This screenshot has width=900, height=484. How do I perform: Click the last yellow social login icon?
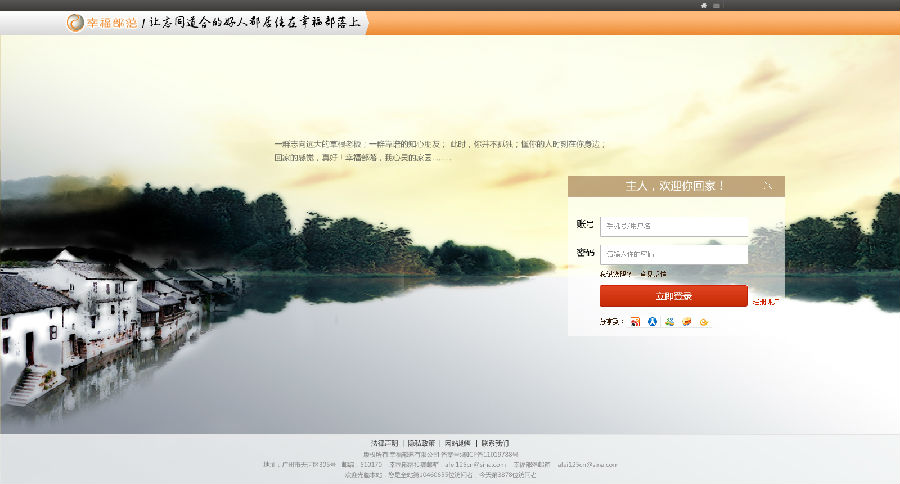coord(704,322)
